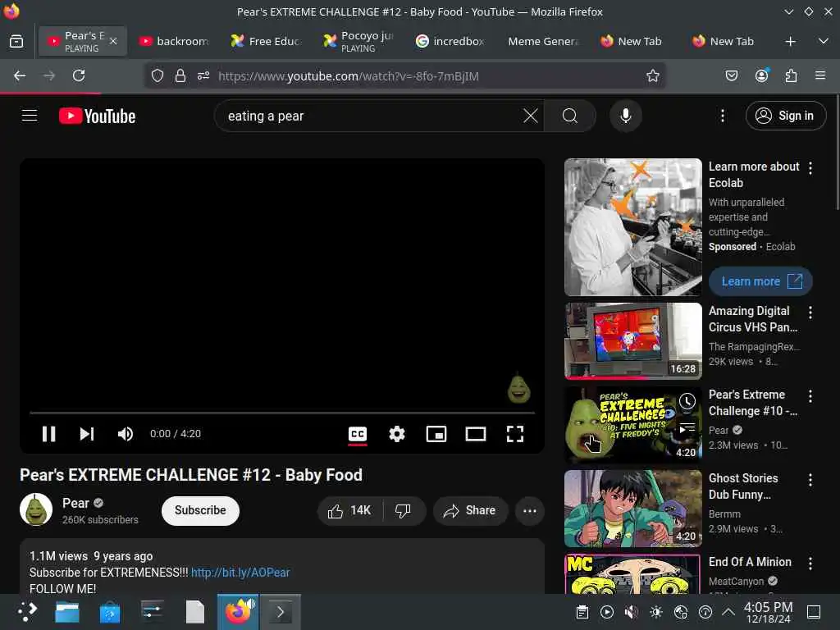Switch to miniplayer mode
Viewport: 840px width, 630px height.
(436, 434)
